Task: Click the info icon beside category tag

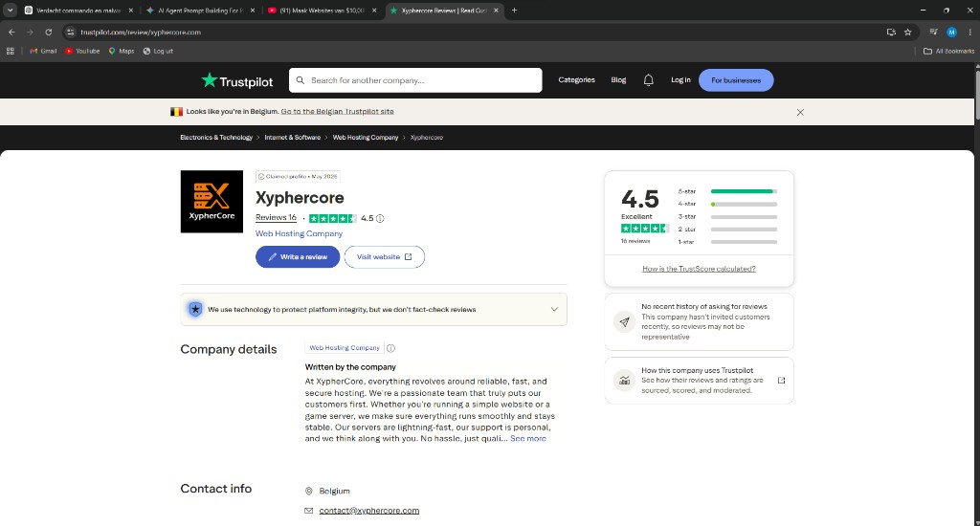Action: (390, 348)
